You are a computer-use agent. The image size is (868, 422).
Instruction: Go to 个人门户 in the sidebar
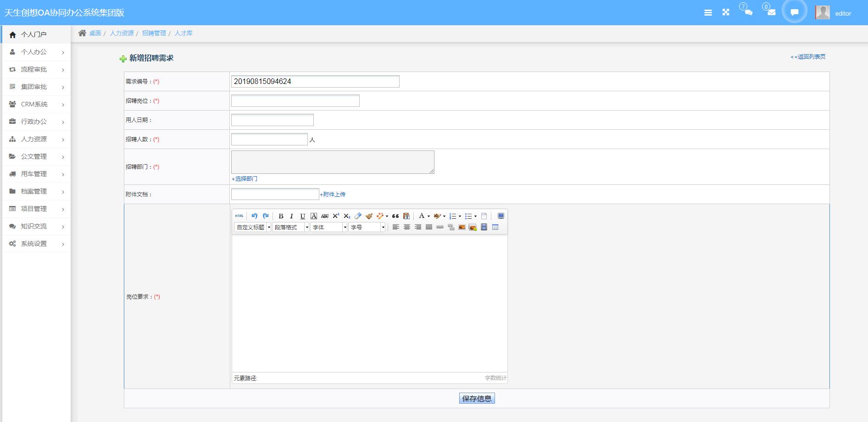[x=36, y=34]
